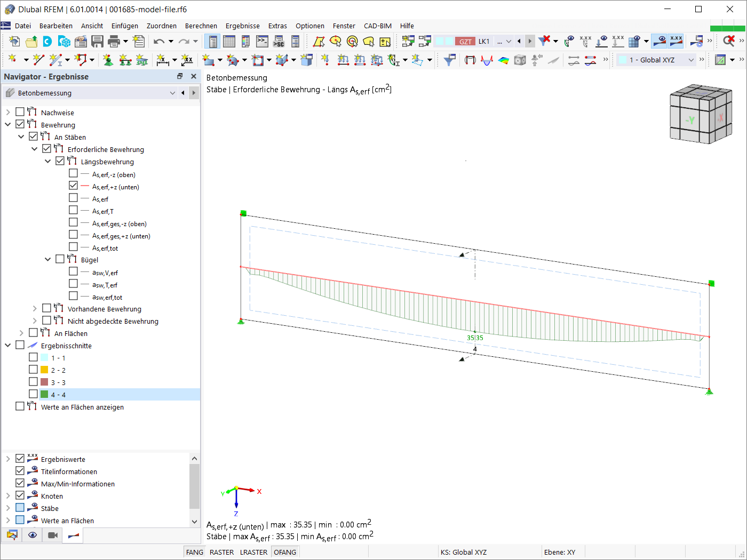Enable Vorhandene Bewehrung checkbox
This screenshot has width=747, height=560.
click(x=46, y=308)
